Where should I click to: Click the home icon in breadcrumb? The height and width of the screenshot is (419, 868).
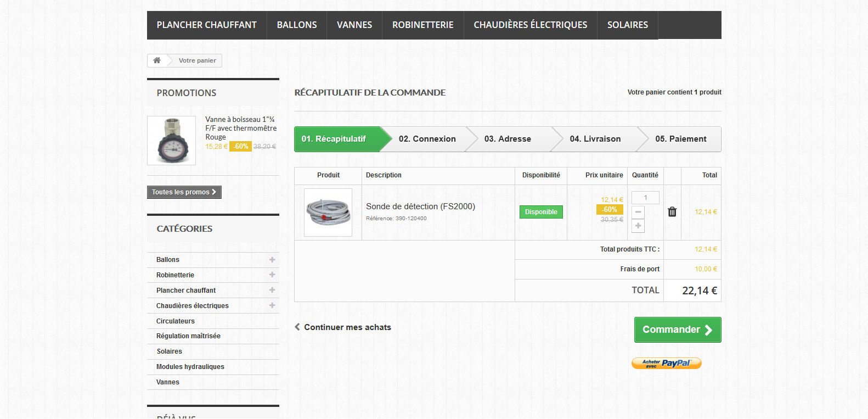[x=157, y=60]
